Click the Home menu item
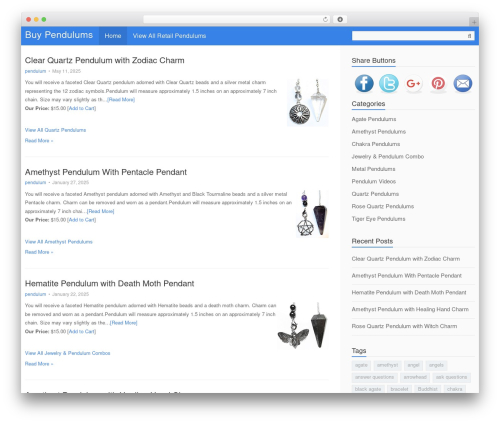This screenshot has width=500, height=423. tap(113, 36)
